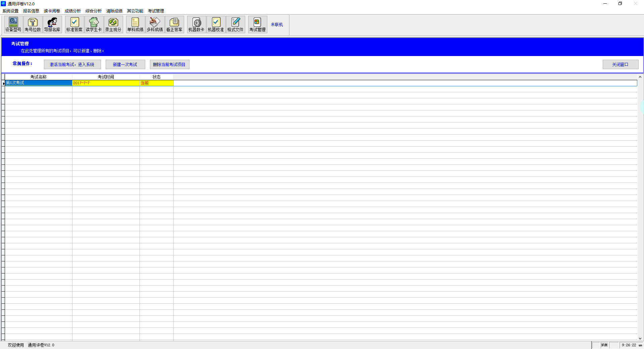The width and height of the screenshot is (644, 349).
Task: Open the 单科成绩 toolbar icon
Action: [x=136, y=25]
